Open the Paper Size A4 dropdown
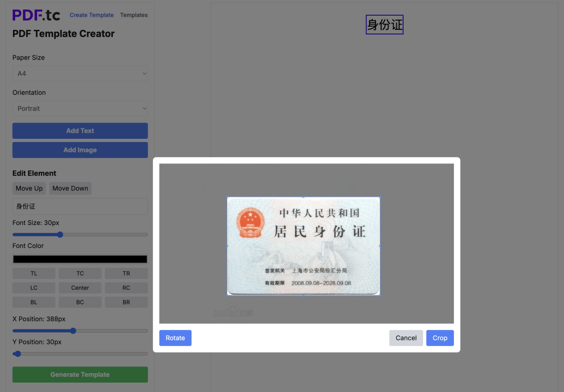The image size is (564, 392). pos(80,74)
